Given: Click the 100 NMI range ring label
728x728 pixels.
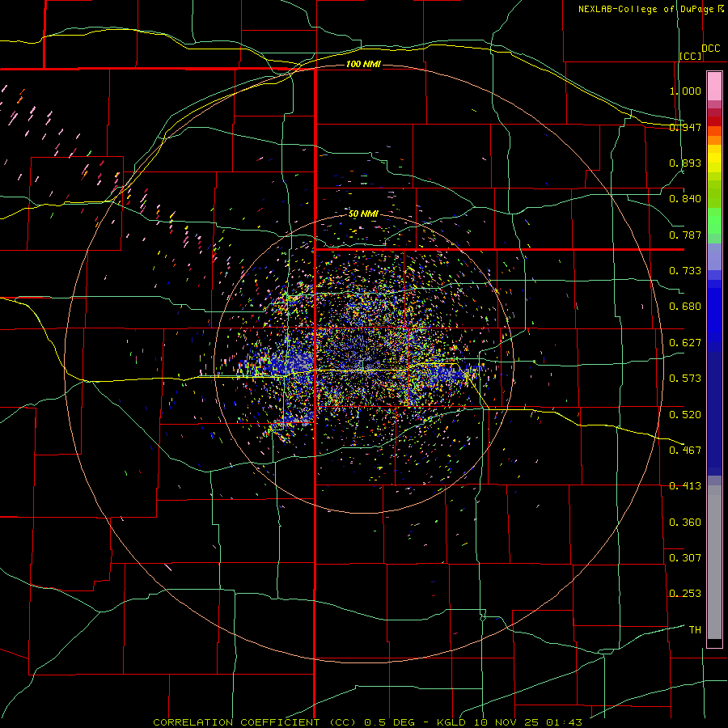Looking at the screenshot, I should (x=363, y=64).
